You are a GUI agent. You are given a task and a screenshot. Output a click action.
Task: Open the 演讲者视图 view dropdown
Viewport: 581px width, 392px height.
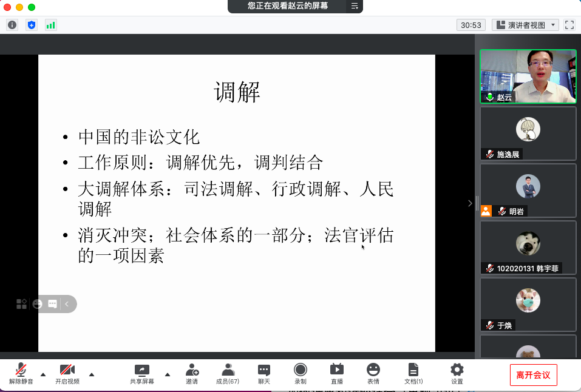tap(525, 25)
